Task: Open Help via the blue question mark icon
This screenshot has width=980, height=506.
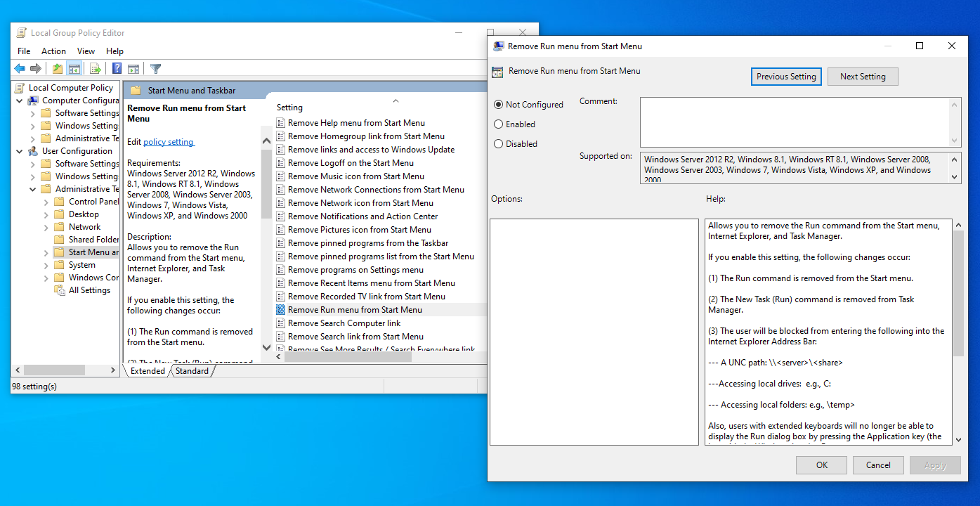Action: point(117,69)
